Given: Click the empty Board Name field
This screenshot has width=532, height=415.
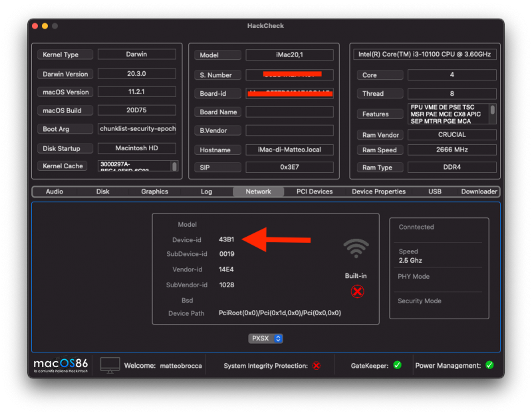Looking at the screenshot, I should (289, 112).
